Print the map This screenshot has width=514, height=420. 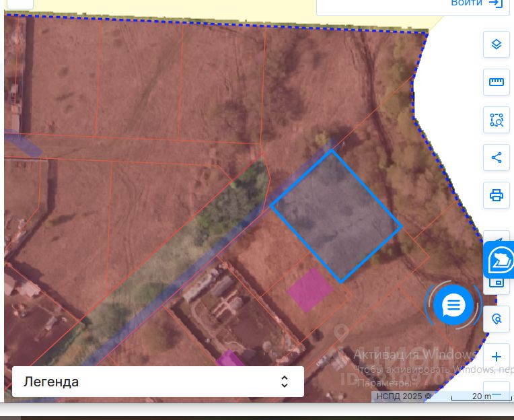point(497,195)
